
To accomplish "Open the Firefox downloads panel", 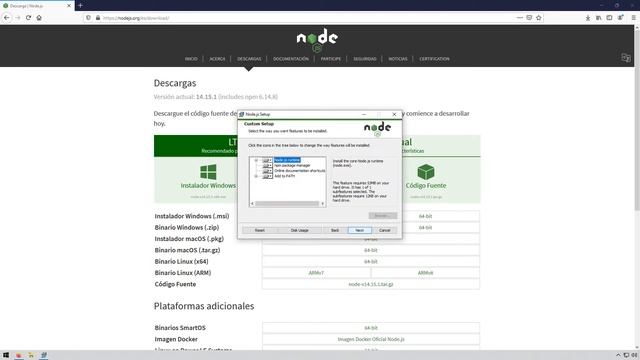I will pyautogui.click(x=588, y=18).
